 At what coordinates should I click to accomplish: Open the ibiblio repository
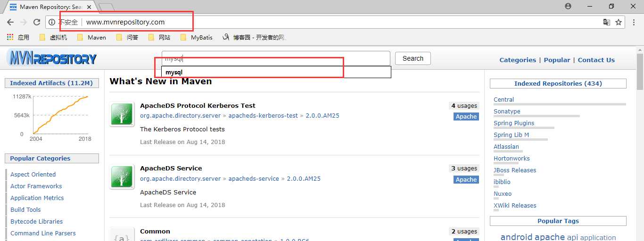point(502,182)
